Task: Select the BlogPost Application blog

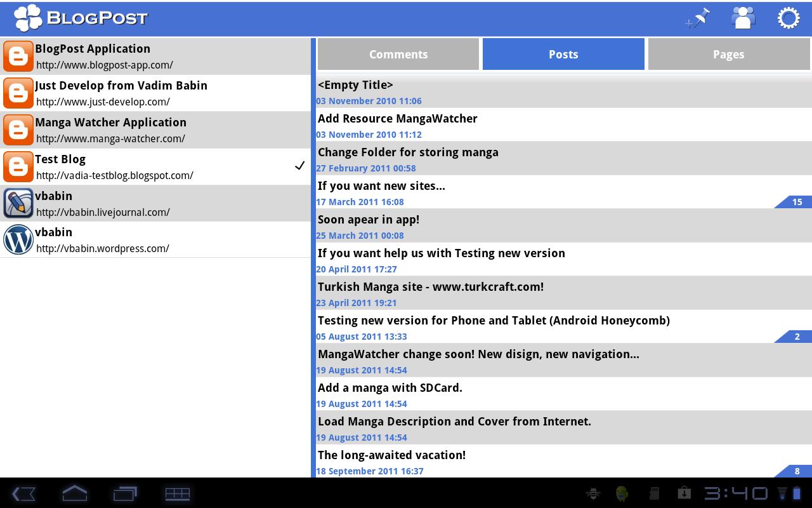Action: tap(155, 57)
